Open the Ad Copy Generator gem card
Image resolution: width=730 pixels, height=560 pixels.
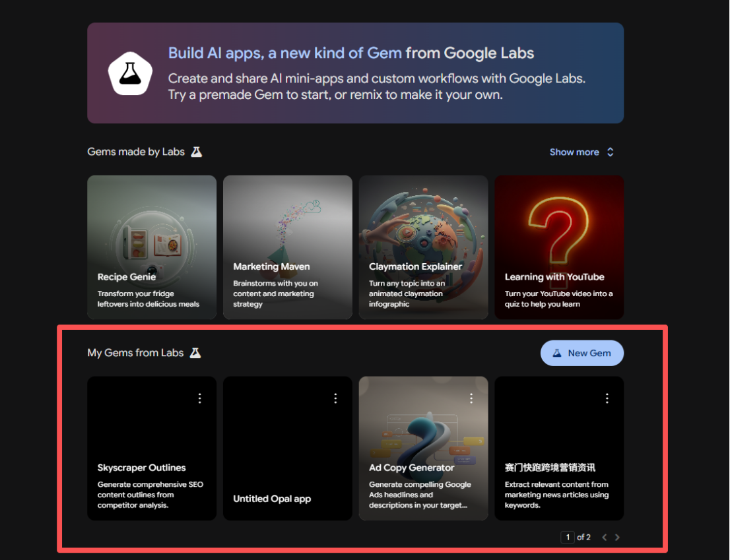[x=423, y=448]
